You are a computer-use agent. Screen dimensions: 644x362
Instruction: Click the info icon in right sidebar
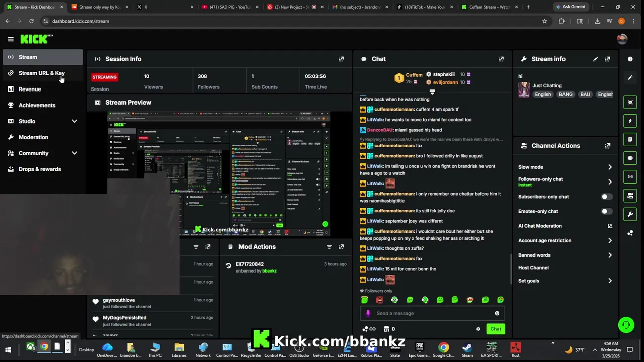point(630,59)
